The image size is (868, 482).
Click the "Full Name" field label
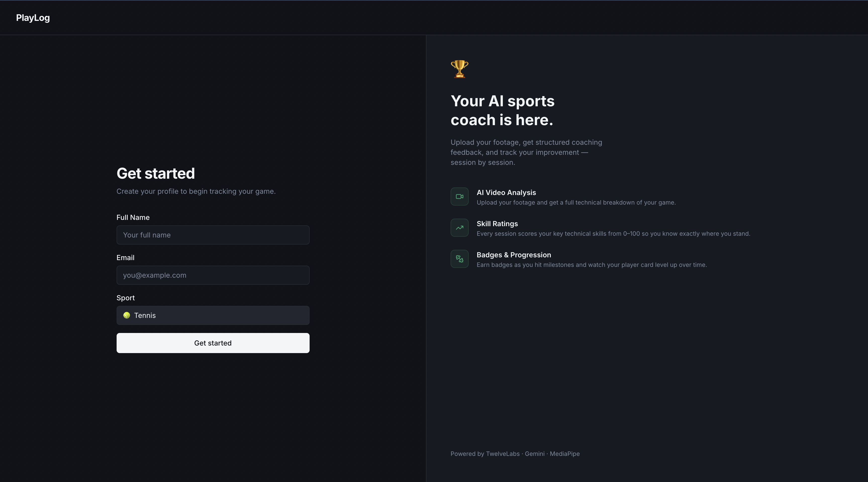133,217
